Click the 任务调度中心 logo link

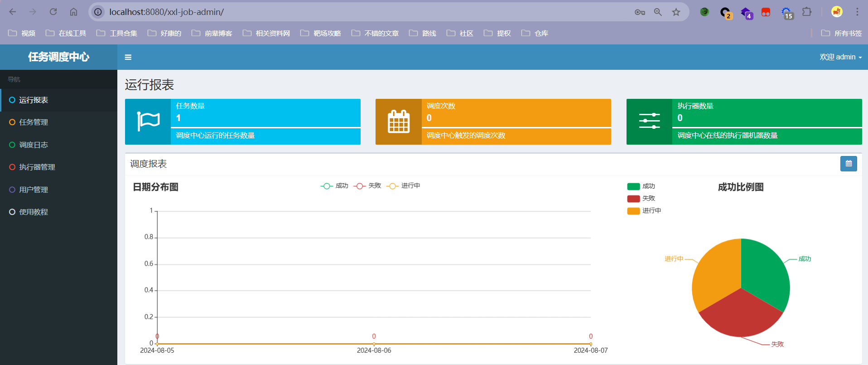pos(59,57)
